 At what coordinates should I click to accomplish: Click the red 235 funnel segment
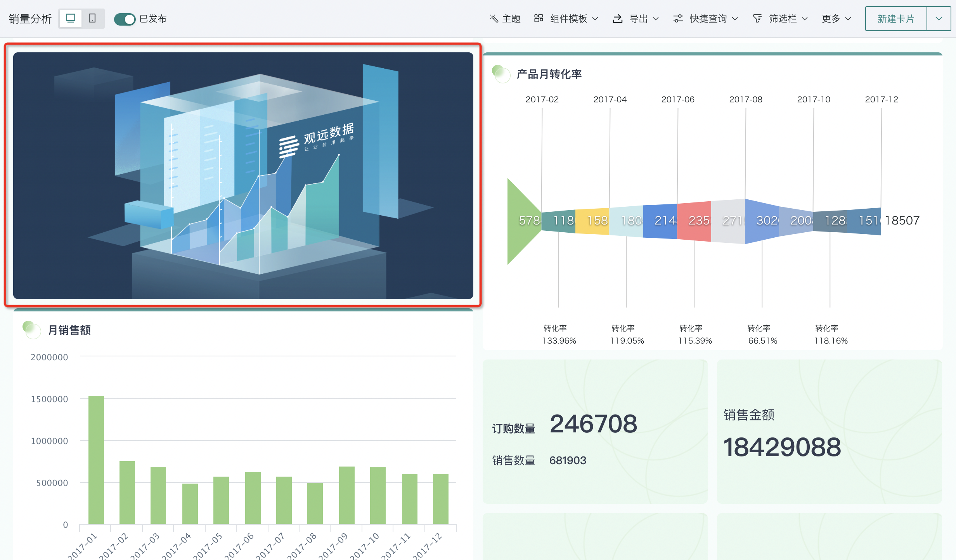click(x=694, y=221)
